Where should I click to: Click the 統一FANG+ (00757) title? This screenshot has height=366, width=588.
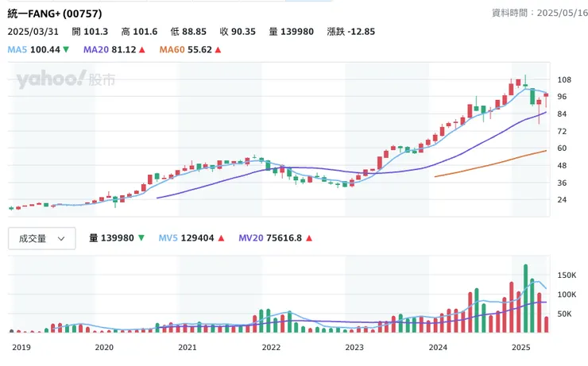(55, 13)
